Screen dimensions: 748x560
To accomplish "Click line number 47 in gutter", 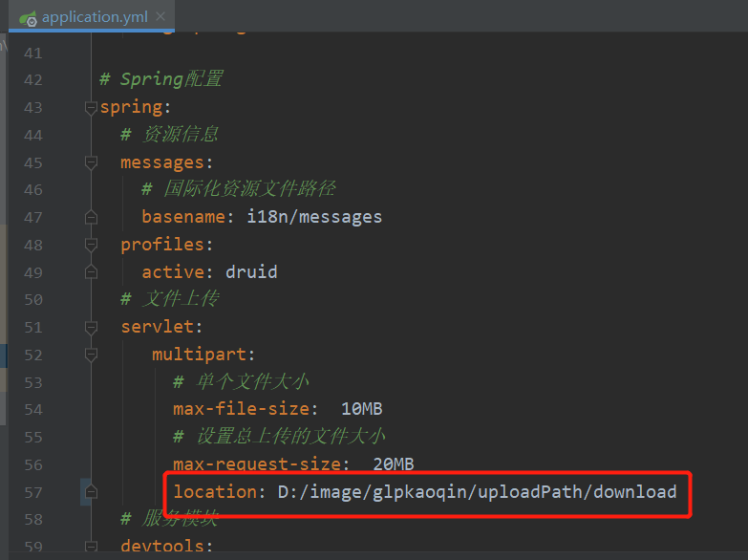I will coord(33,218).
